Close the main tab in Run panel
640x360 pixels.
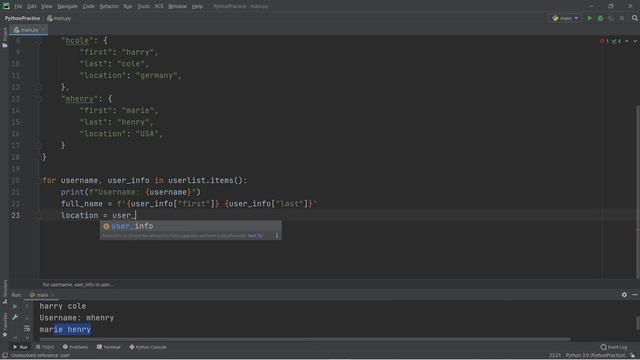click(52, 295)
